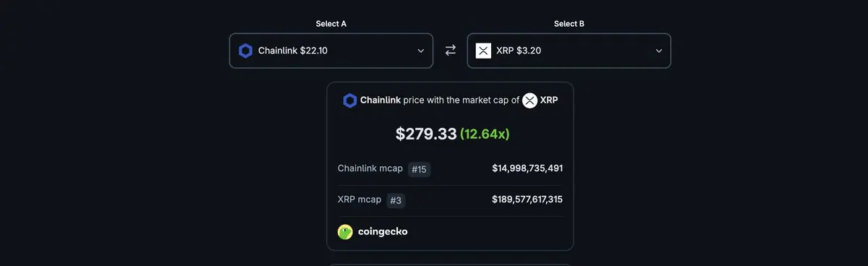This screenshot has width=868, height=266.
Task: Open the Chainlink $22.10 dropdown
Action: [331, 51]
